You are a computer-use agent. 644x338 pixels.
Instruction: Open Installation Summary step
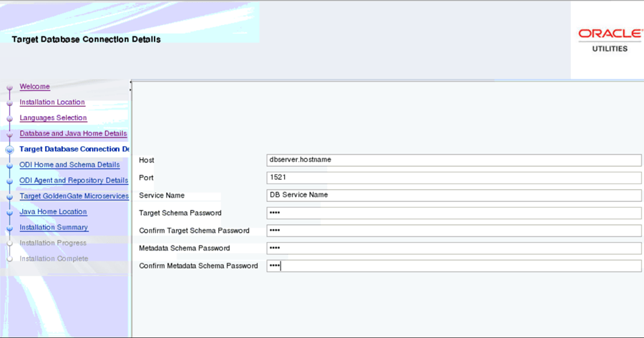tap(54, 227)
